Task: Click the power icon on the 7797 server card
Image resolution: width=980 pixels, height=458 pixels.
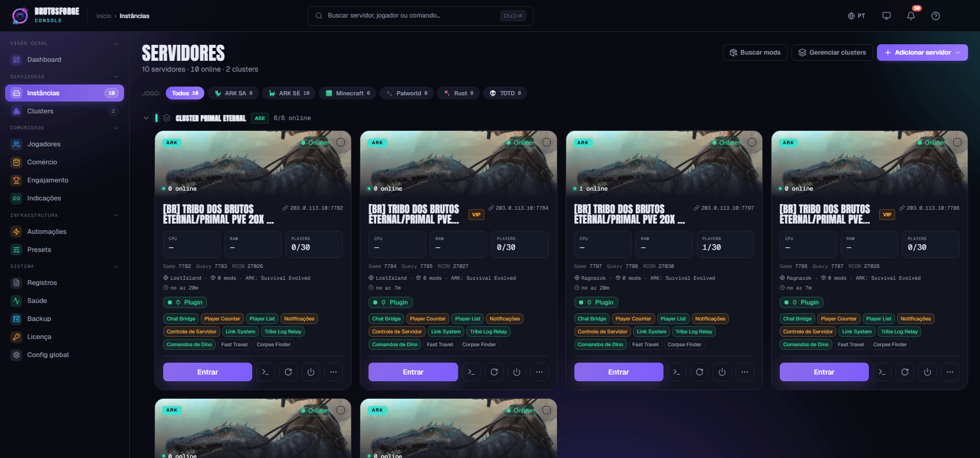Action: click(722, 372)
